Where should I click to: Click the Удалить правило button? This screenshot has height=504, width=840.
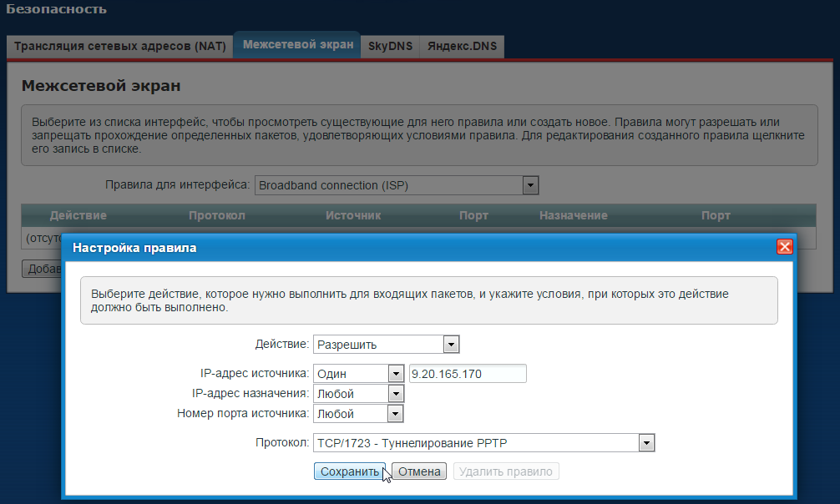click(506, 471)
